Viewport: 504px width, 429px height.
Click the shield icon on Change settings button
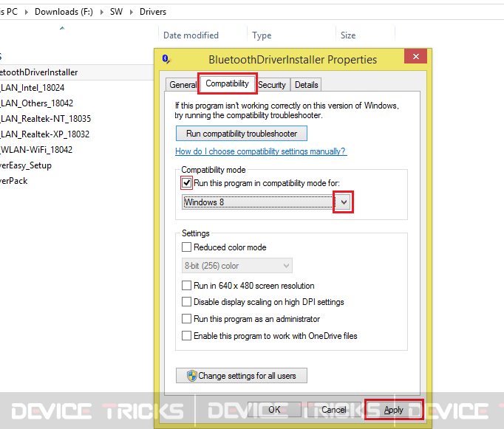pos(192,376)
